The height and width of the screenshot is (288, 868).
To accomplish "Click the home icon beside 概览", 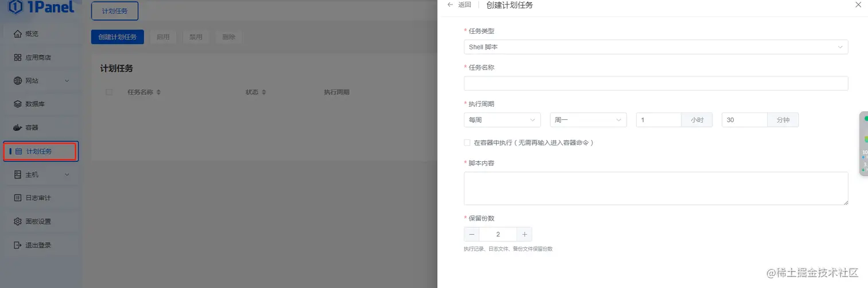I will tap(17, 34).
